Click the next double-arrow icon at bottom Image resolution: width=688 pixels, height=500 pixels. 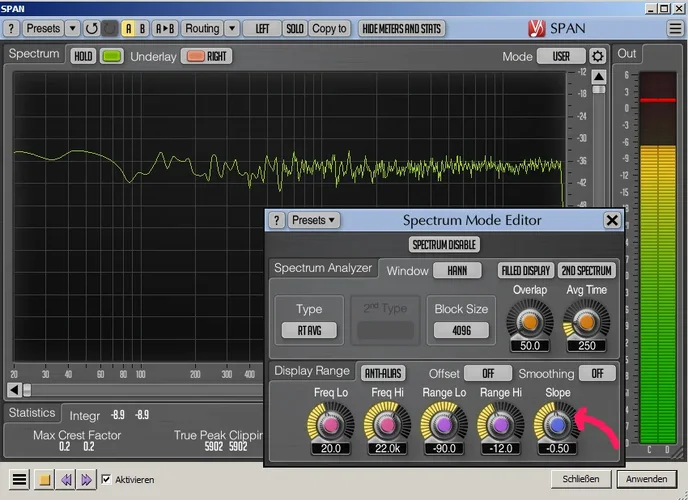click(87, 480)
